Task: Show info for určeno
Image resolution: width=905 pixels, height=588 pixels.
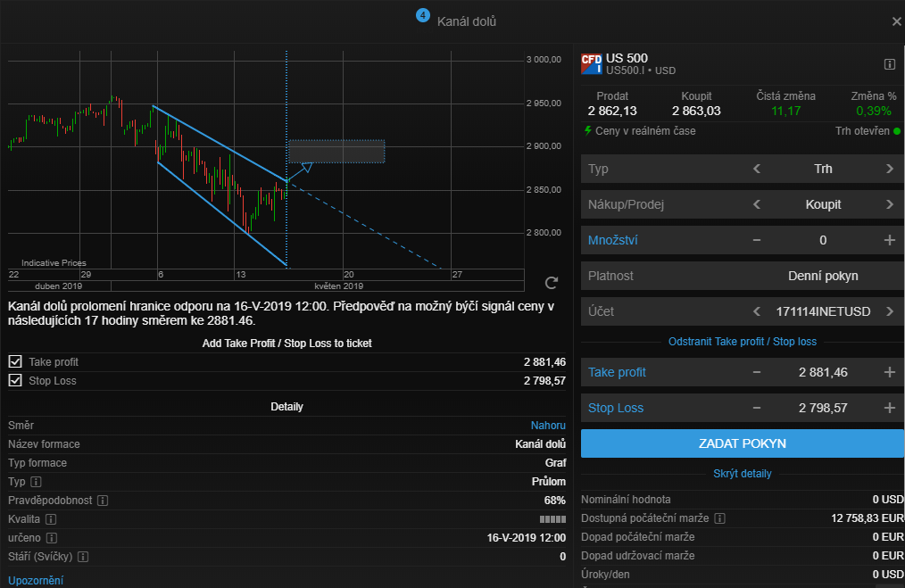Action: 52,538
